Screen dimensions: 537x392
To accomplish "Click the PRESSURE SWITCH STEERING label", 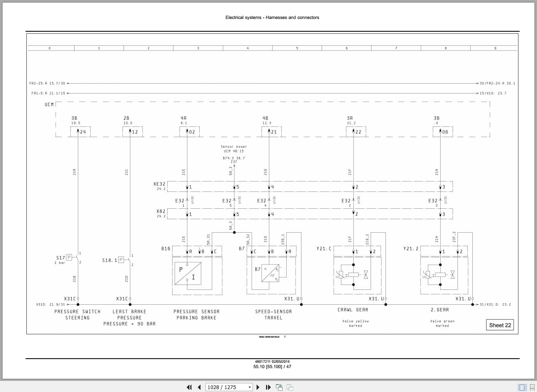I will tap(77, 315).
